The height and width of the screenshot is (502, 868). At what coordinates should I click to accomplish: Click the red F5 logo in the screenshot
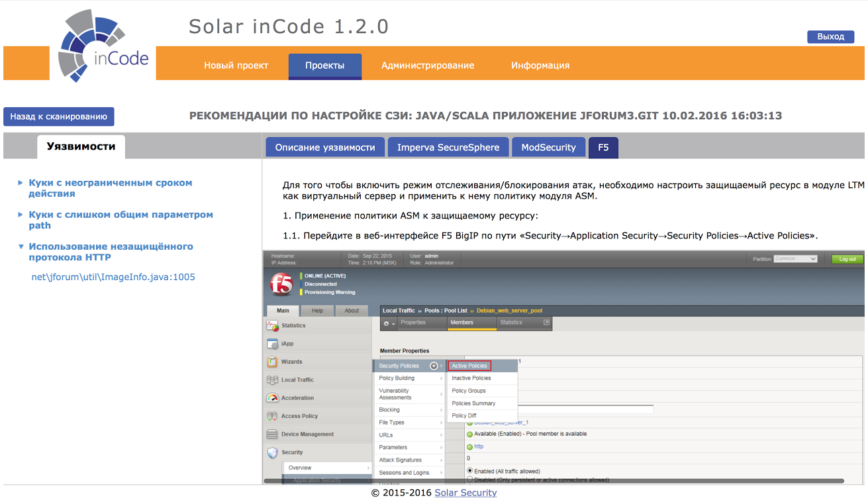(281, 284)
